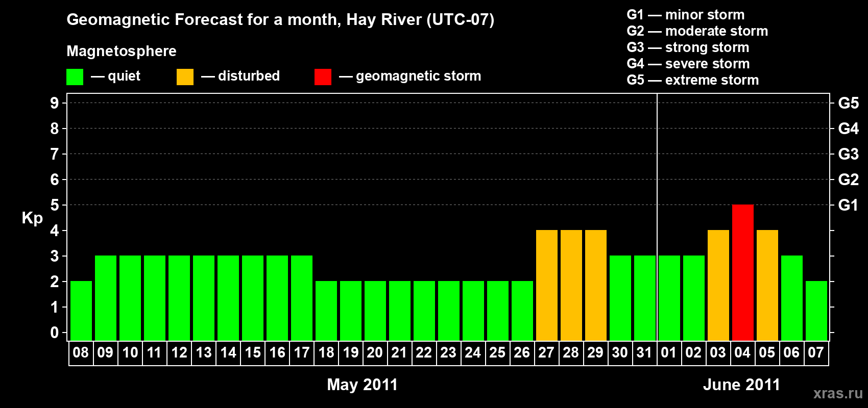The width and height of the screenshot is (868, 408).
Task: Click the G3 label on right axis
Action: (849, 154)
